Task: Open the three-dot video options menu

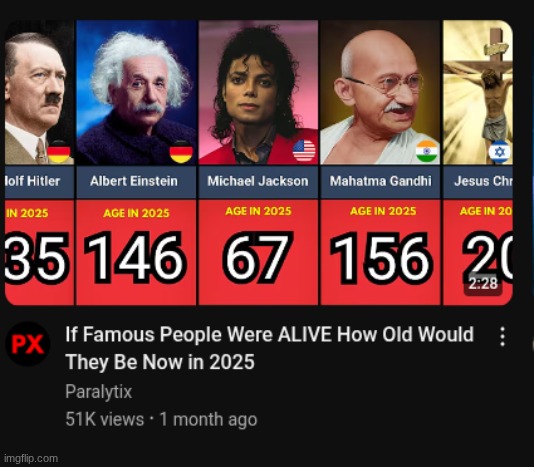Action: click(x=502, y=337)
